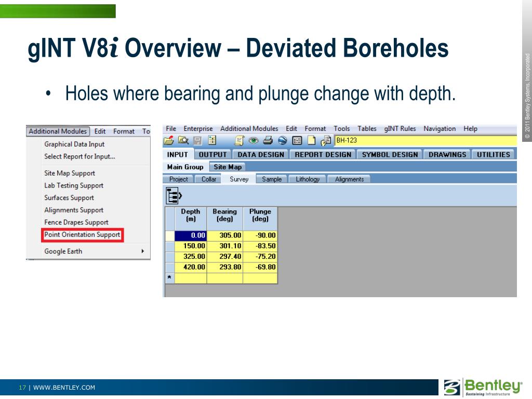The height and width of the screenshot is (399, 532).
Task: Click the browse folder magnifier icon
Action: click(183, 140)
